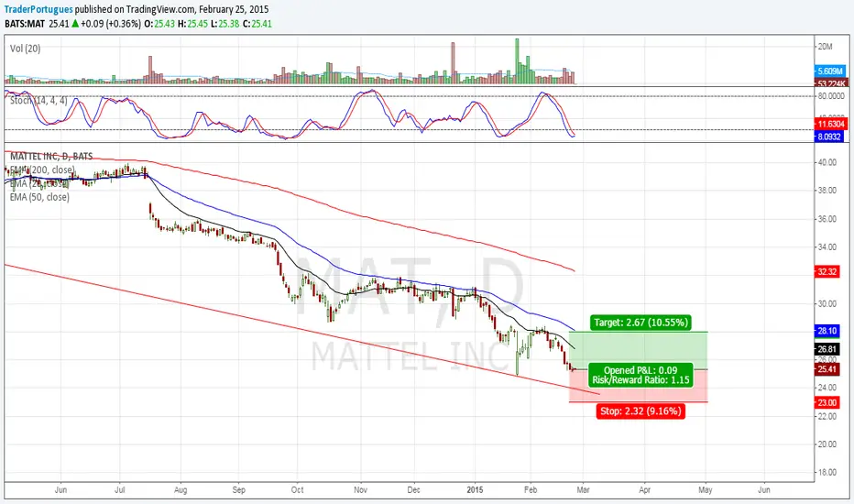
Task: Click the 28.10 EMA price tag
Action: pos(827,331)
